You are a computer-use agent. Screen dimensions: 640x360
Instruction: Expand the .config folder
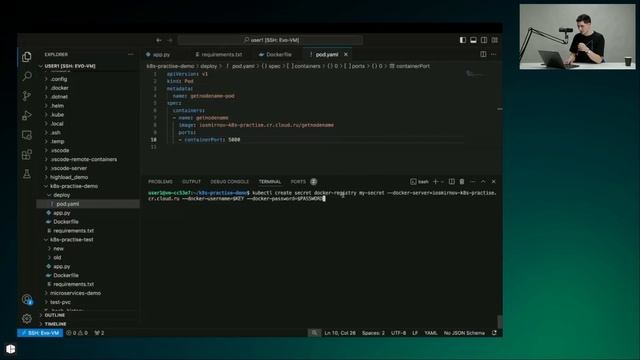point(88,79)
